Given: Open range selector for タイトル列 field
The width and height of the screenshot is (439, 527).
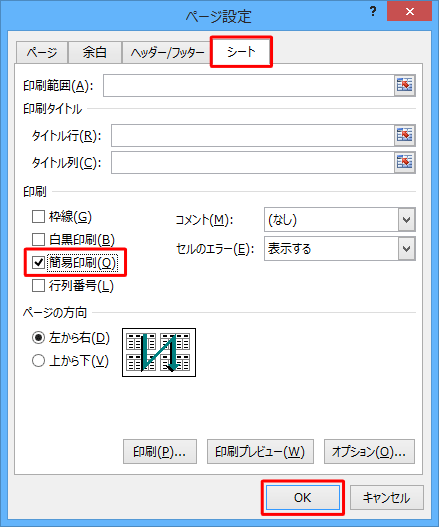Looking at the screenshot, I should pyautogui.click(x=404, y=162).
